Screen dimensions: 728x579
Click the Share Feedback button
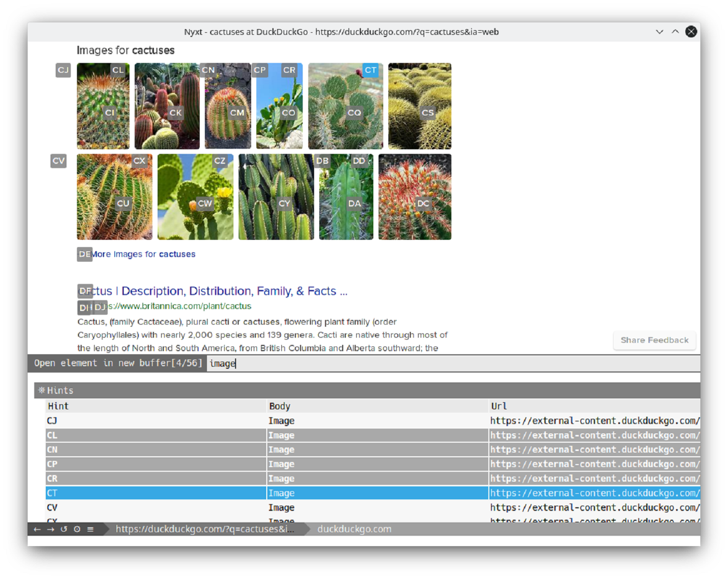(x=654, y=340)
